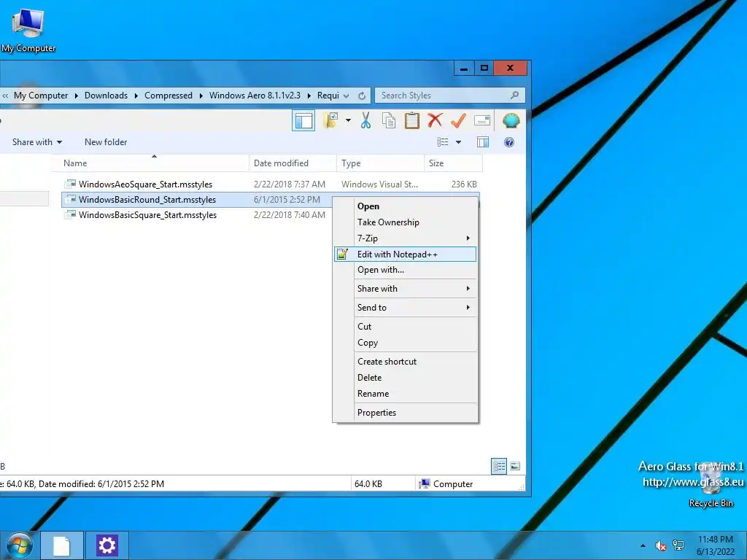
Task: Click the folder options toolbar icon
Action: pyautogui.click(x=330, y=120)
